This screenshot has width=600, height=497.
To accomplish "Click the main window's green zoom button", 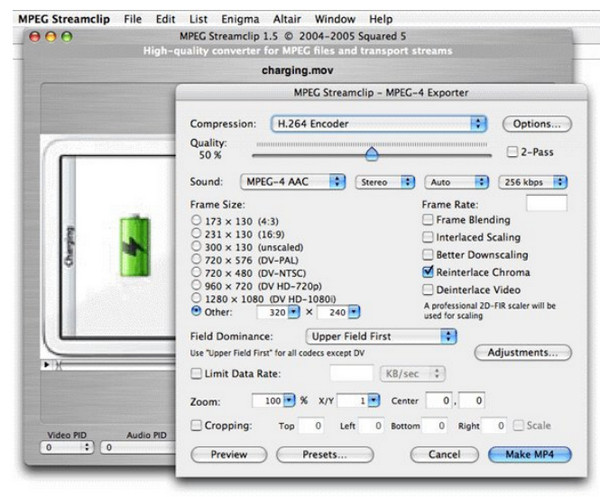I will click(x=67, y=37).
